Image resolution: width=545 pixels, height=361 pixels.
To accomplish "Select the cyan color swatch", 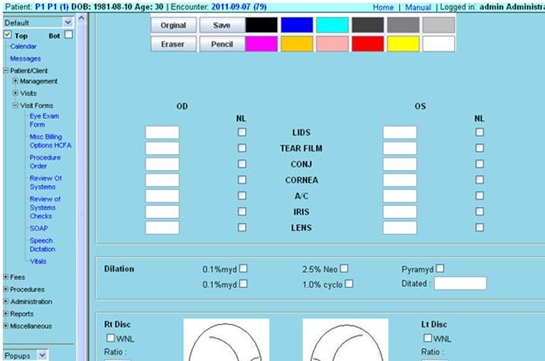I will (332, 25).
